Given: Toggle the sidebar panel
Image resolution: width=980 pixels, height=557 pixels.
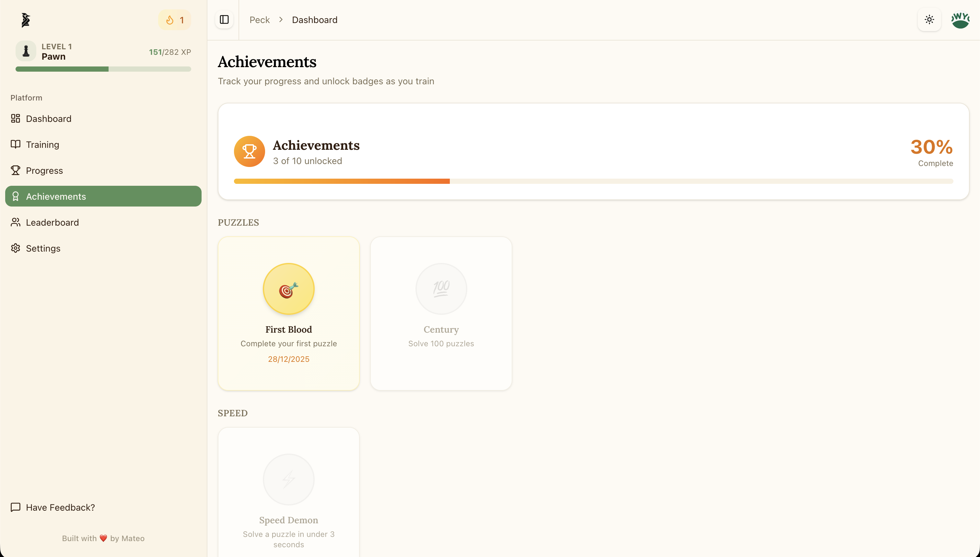Looking at the screenshot, I should coord(224,20).
